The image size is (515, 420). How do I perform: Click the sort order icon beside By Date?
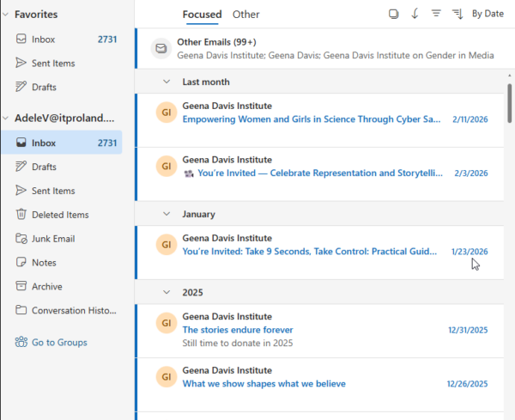(x=457, y=14)
